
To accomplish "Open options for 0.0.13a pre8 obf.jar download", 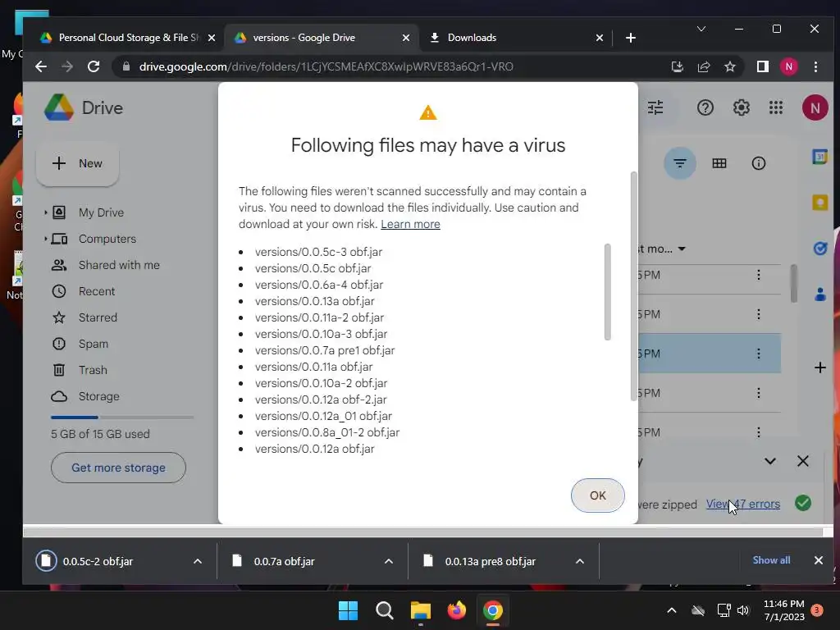I will pyautogui.click(x=580, y=561).
